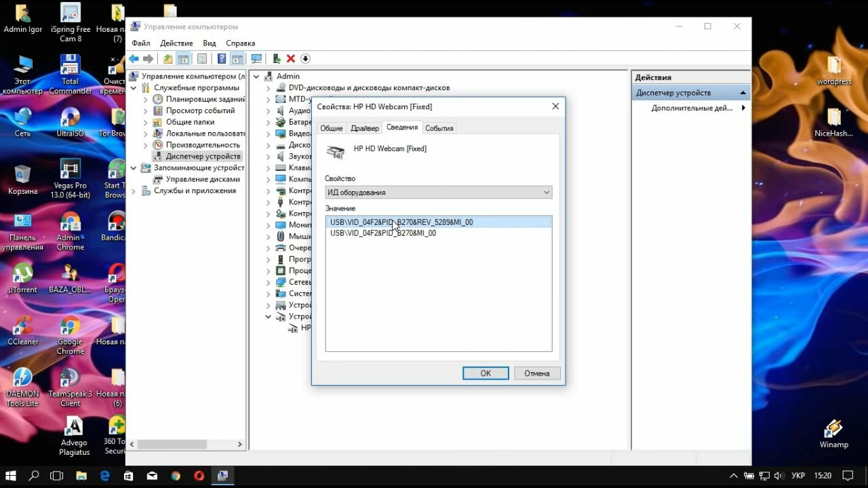Viewport: 868px width, 488px height.
Task: Click the blue Help question-mark icon
Action: tap(222, 59)
